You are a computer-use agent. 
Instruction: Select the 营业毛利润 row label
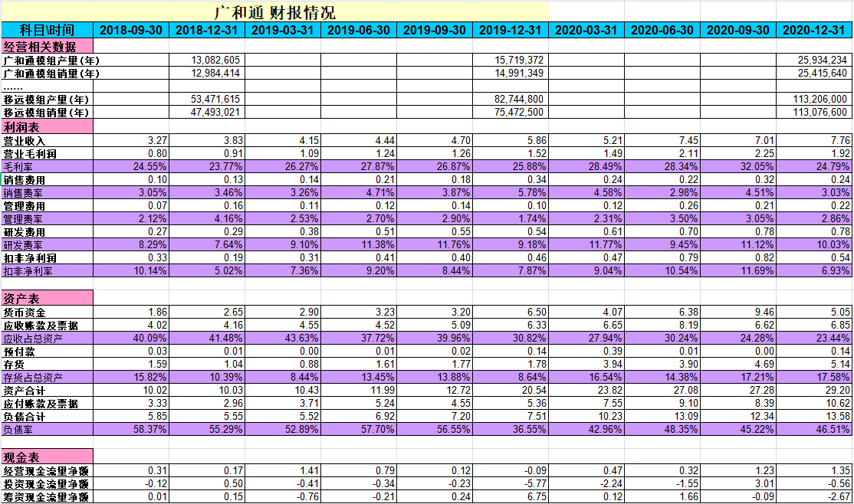pos(48,153)
